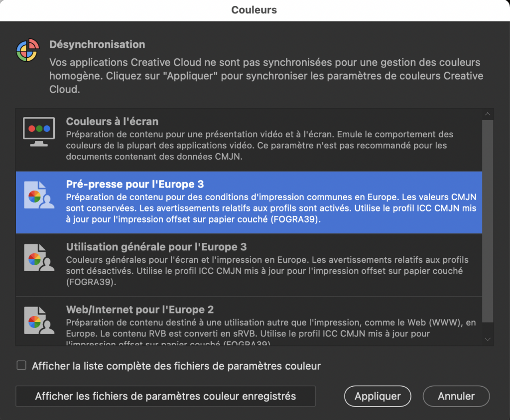Click the monitor icon for Couleurs à l'écran
This screenshot has height=420, width=510.
[x=39, y=131]
